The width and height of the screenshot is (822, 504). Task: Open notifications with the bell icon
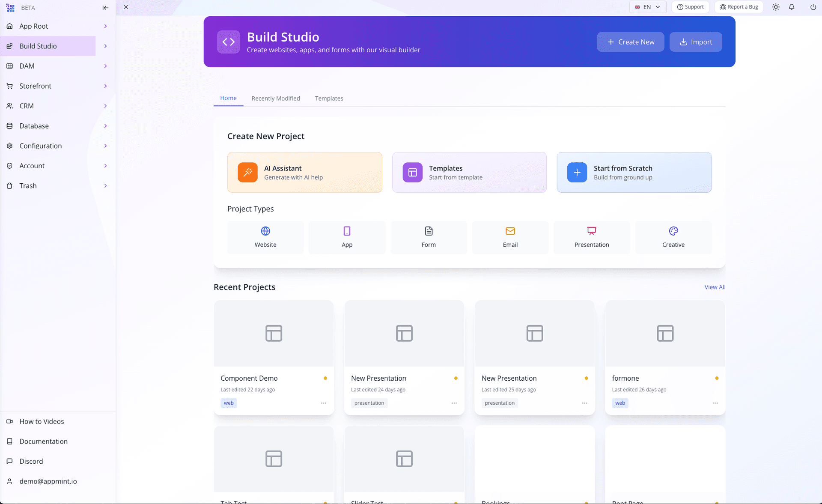(791, 7)
